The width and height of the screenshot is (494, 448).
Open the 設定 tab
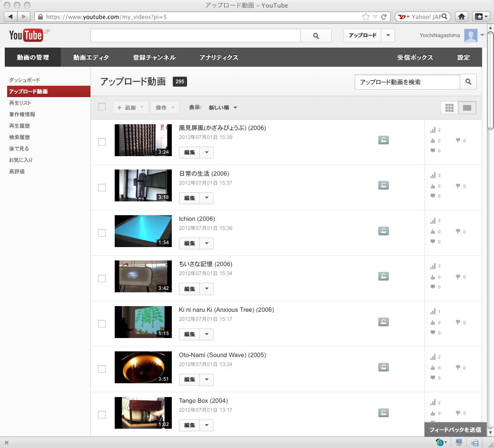tap(464, 58)
